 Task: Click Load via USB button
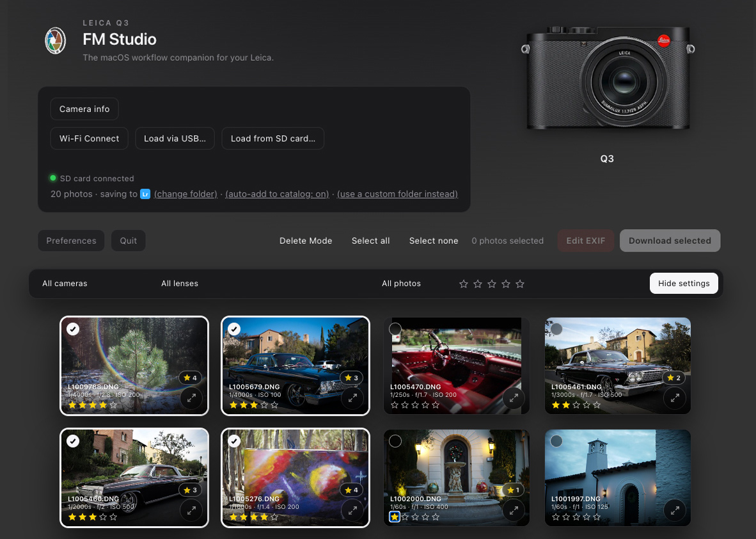(175, 138)
